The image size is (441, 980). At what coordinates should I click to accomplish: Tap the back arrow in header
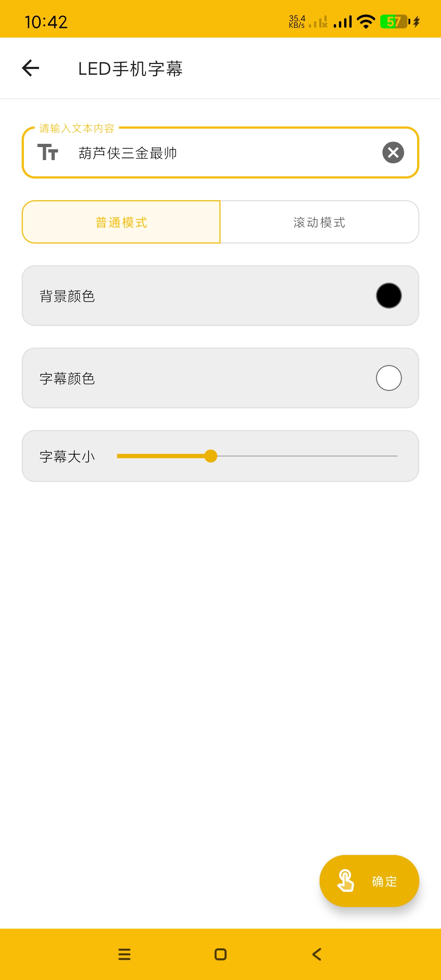[31, 69]
